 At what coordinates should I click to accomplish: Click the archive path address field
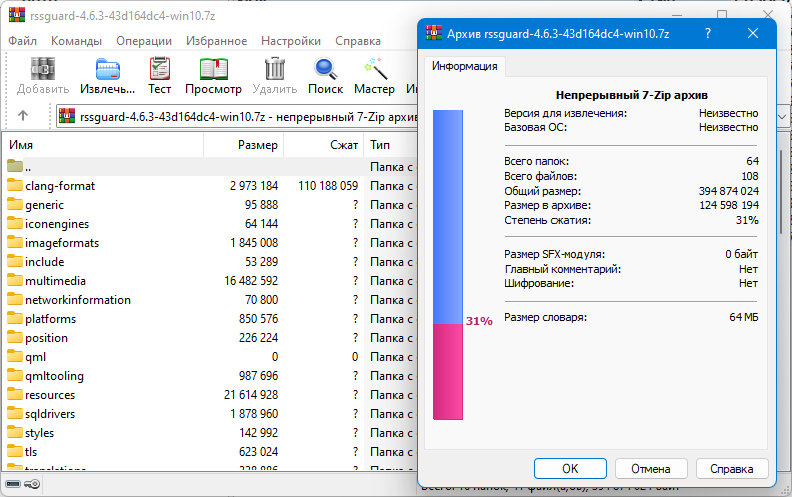(237, 117)
